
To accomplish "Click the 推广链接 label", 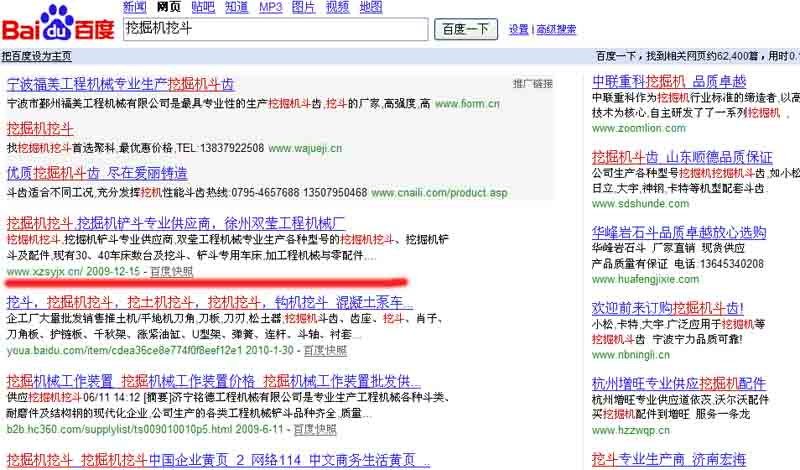I will tap(533, 84).
